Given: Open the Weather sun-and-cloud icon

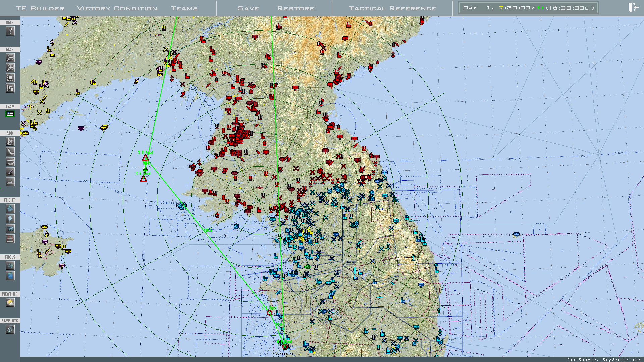Looking at the screenshot, I should coord(10,303).
